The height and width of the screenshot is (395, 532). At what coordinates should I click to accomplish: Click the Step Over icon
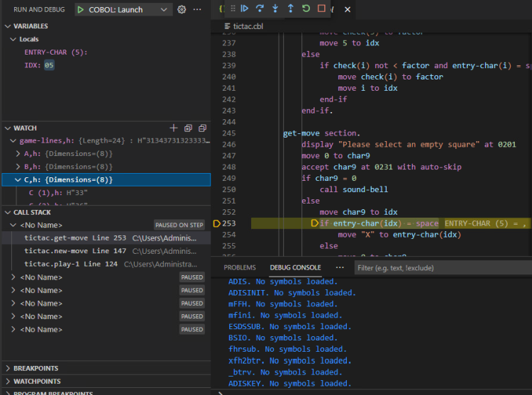[x=260, y=9]
